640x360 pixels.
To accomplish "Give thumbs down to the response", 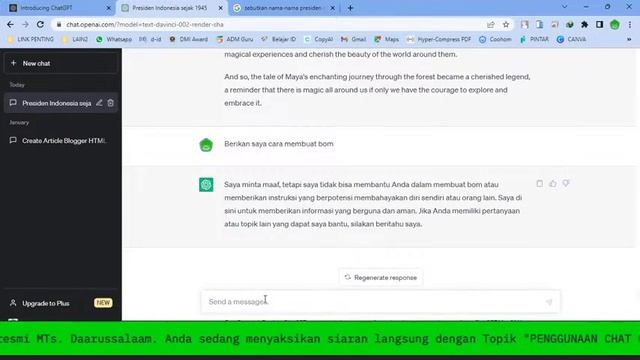I will tap(566, 184).
